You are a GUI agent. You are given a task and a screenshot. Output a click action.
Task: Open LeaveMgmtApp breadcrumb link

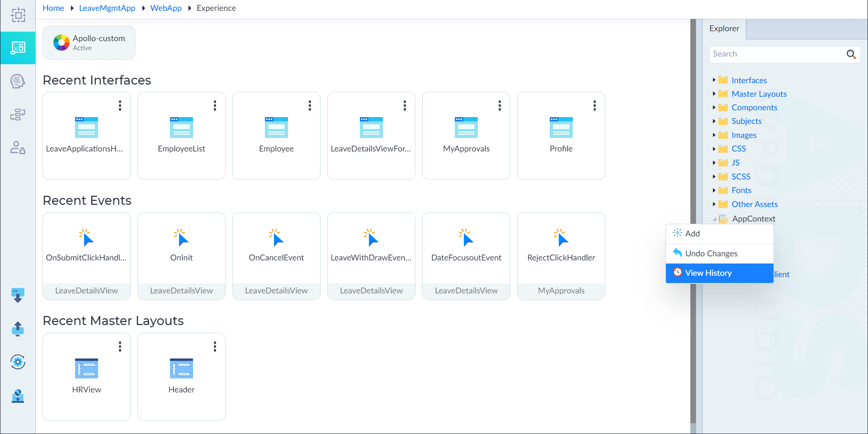(x=107, y=8)
